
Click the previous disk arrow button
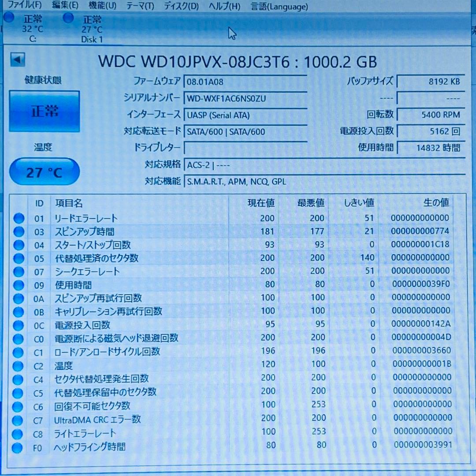[x=17, y=60]
